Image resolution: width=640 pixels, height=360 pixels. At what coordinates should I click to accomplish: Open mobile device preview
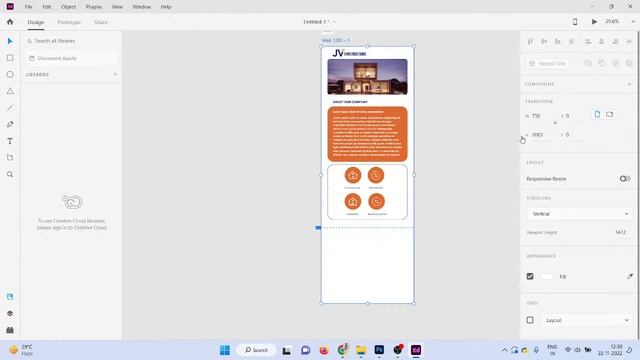coord(575,22)
